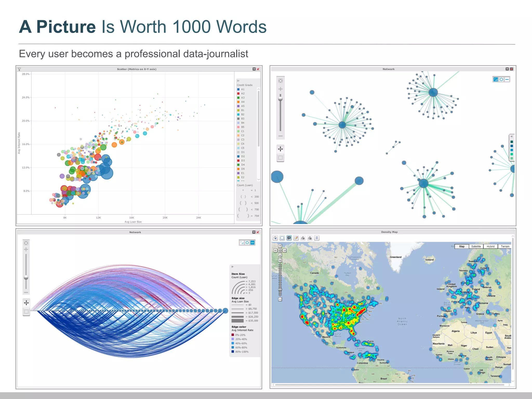Click zoom slider handle in bottom-left Network panel
The width and height of the screenshot is (532, 399).
click(26, 277)
